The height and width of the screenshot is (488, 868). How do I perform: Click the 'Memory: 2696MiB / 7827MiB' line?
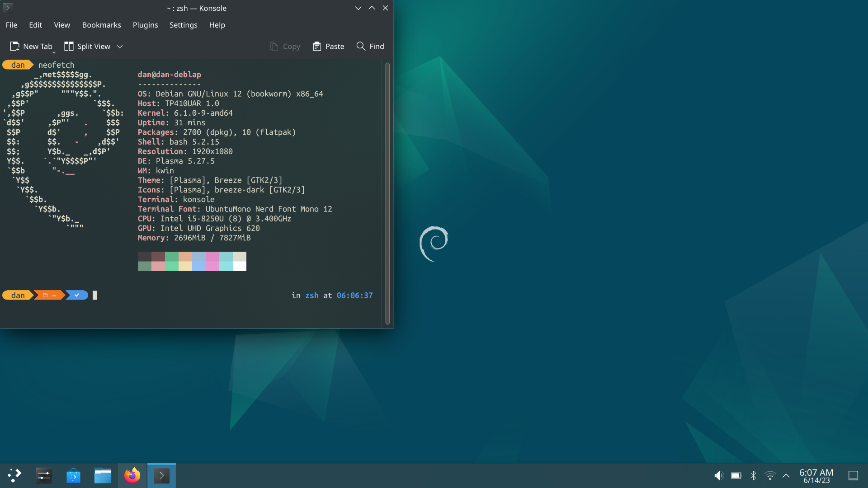[x=194, y=238]
